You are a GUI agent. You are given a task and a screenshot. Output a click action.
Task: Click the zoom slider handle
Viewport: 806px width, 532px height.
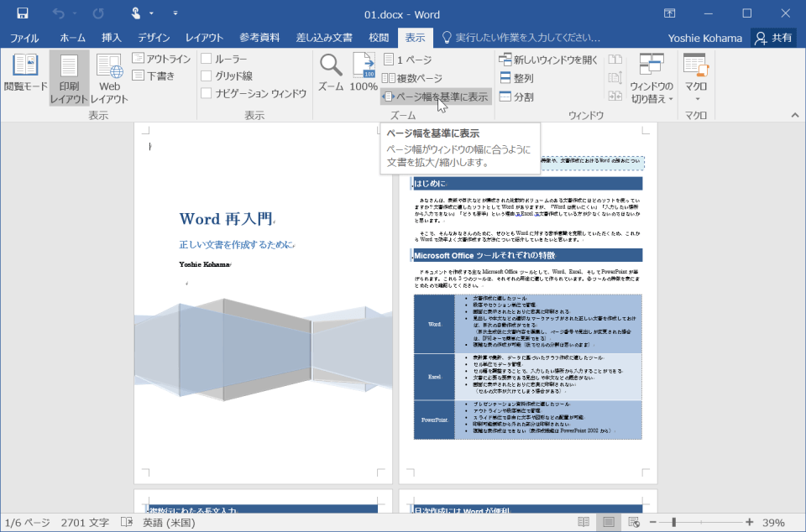point(674,522)
